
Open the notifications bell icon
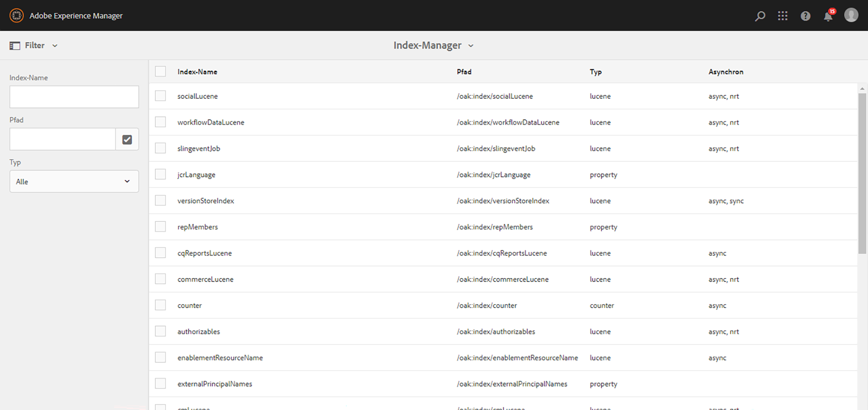pos(828,16)
